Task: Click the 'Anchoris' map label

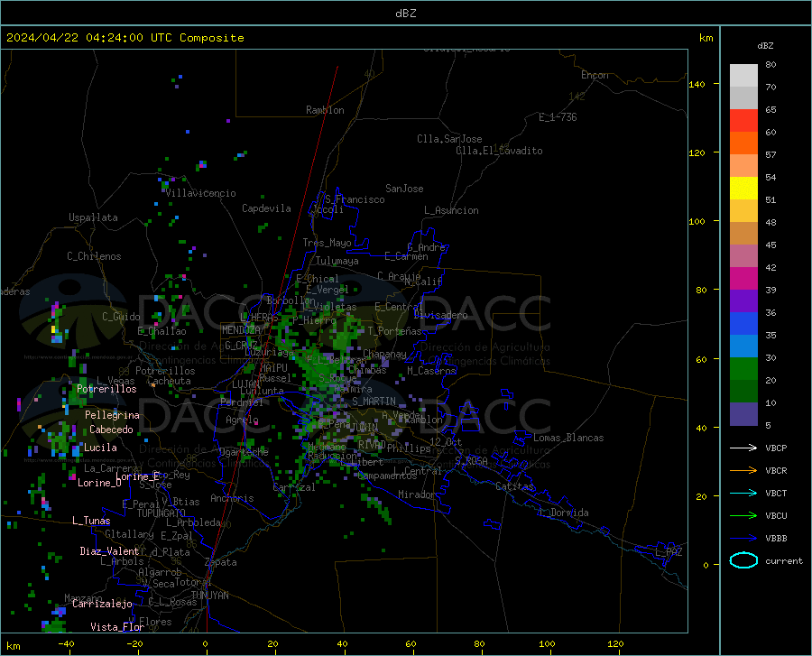Action: click(x=232, y=498)
